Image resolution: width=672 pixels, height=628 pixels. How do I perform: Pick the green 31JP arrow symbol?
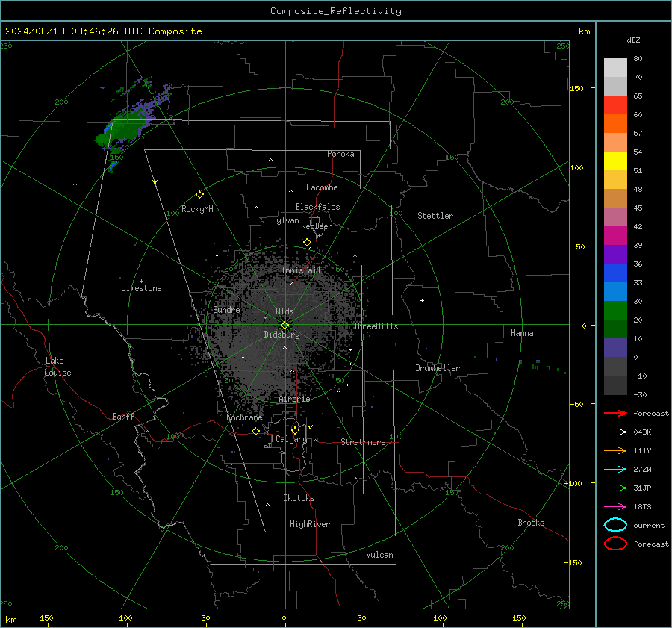(x=615, y=488)
